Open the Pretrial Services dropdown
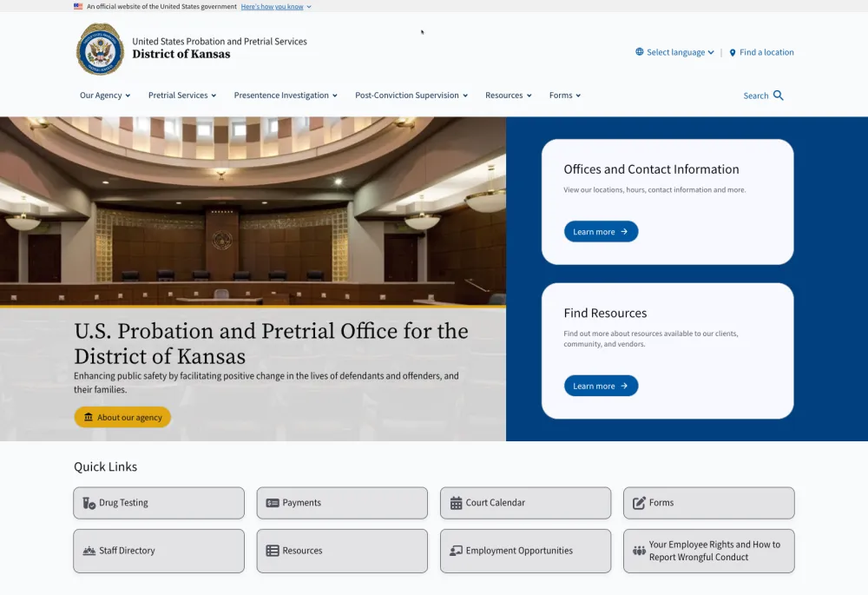 point(182,96)
